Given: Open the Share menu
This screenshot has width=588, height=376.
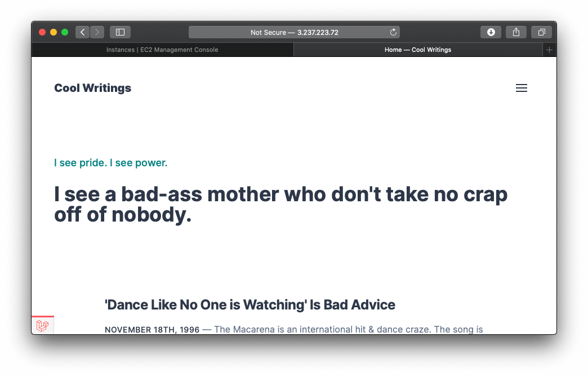Looking at the screenshot, I should [x=516, y=32].
